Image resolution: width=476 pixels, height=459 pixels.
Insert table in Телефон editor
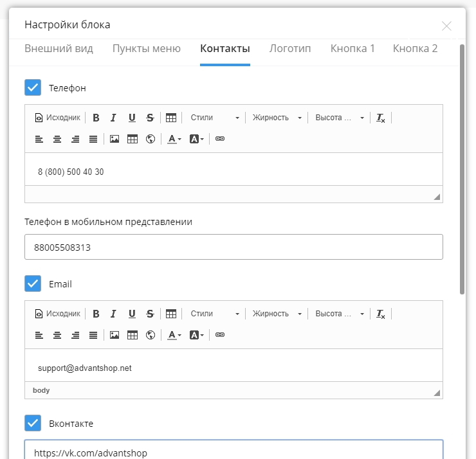click(133, 139)
